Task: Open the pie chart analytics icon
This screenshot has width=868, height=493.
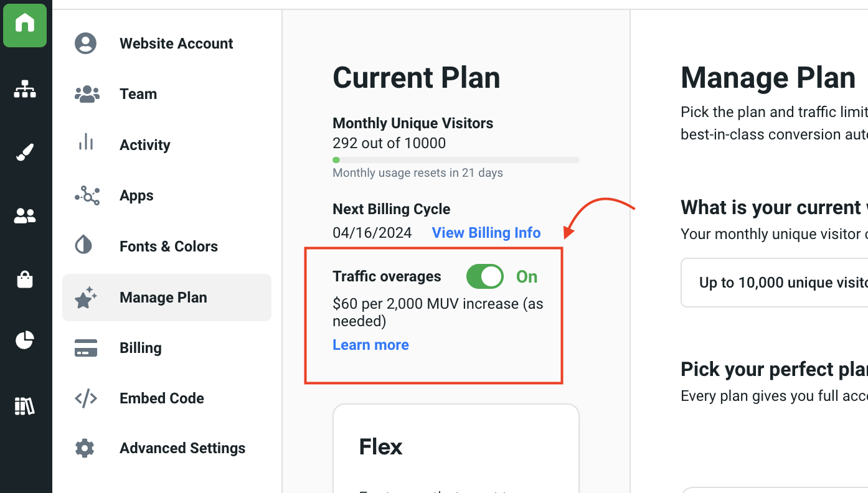Action: click(x=25, y=340)
